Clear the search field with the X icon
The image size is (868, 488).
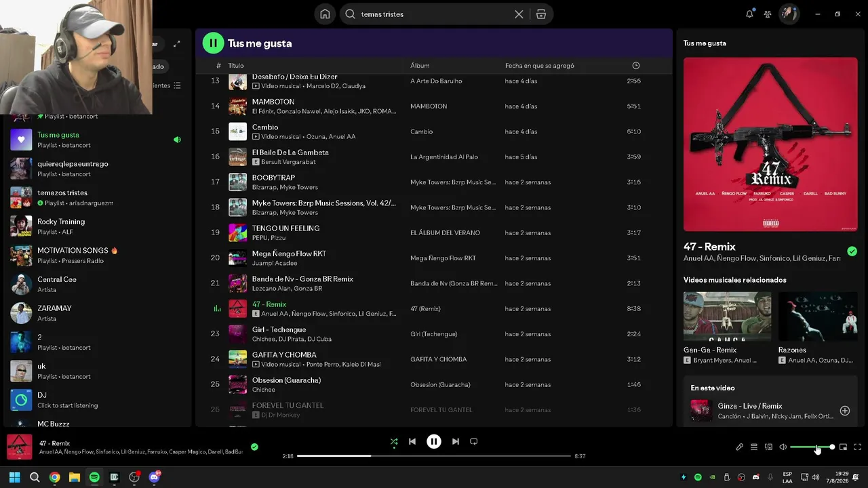pyautogui.click(x=519, y=14)
